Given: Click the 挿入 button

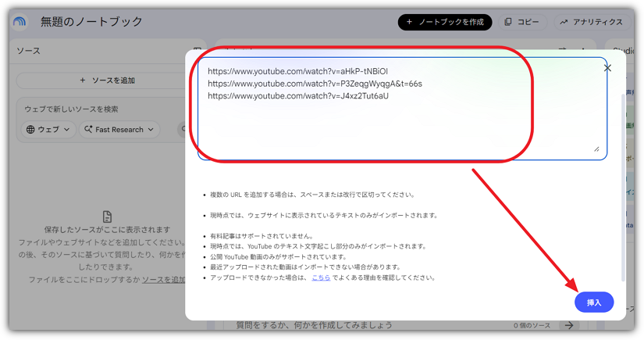Looking at the screenshot, I should point(594,302).
